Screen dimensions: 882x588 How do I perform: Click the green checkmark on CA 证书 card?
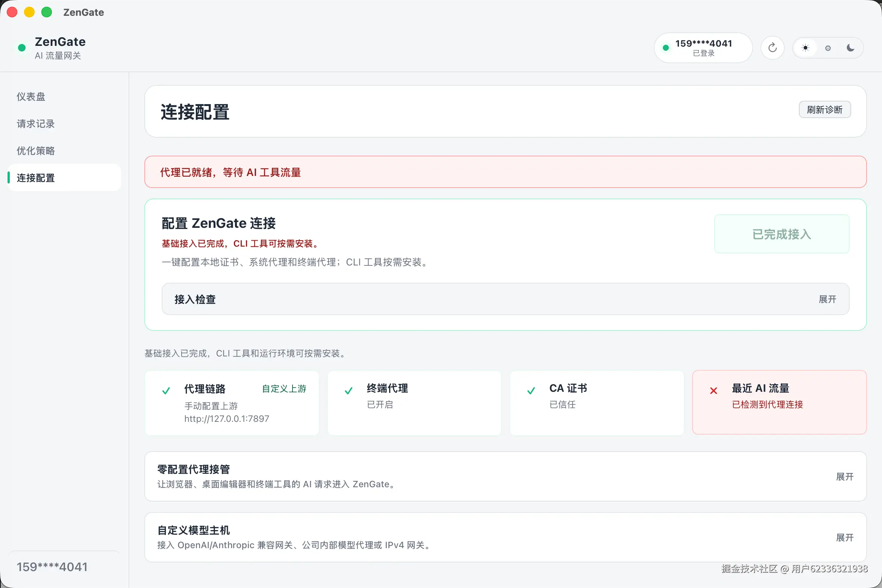(x=531, y=391)
